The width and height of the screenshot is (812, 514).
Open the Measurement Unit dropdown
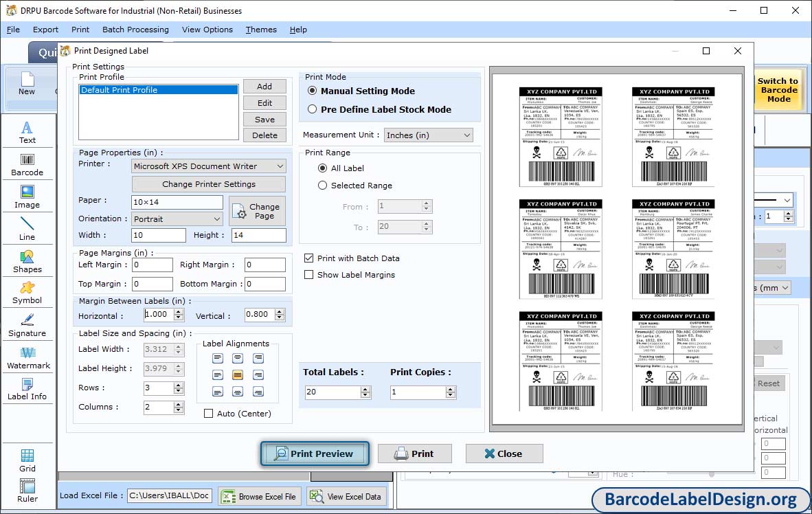[428, 135]
